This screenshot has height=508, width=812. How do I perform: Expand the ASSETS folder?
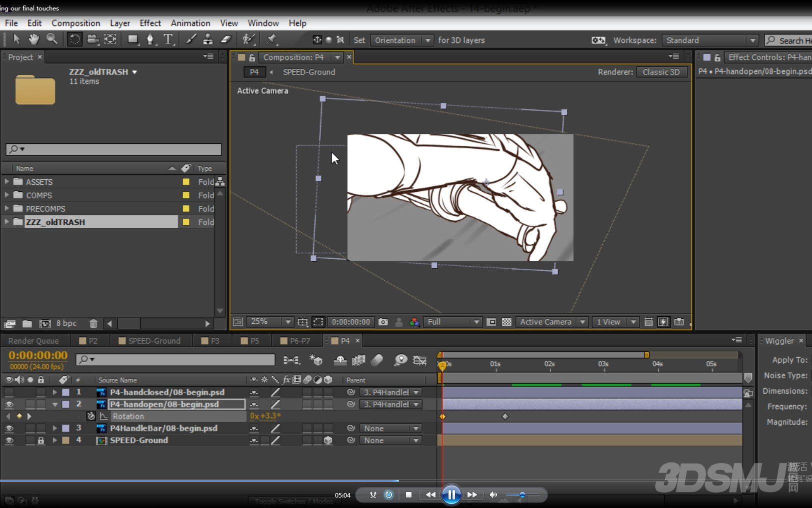point(6,181)
